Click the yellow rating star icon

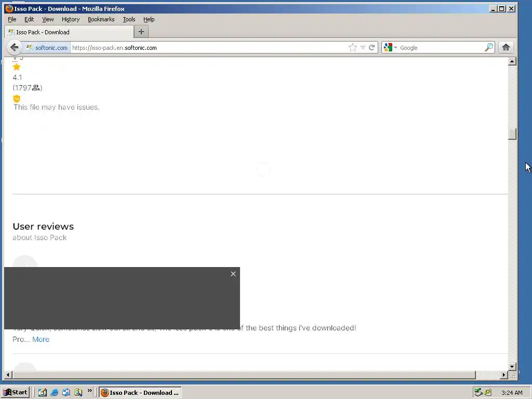point(17,67)
